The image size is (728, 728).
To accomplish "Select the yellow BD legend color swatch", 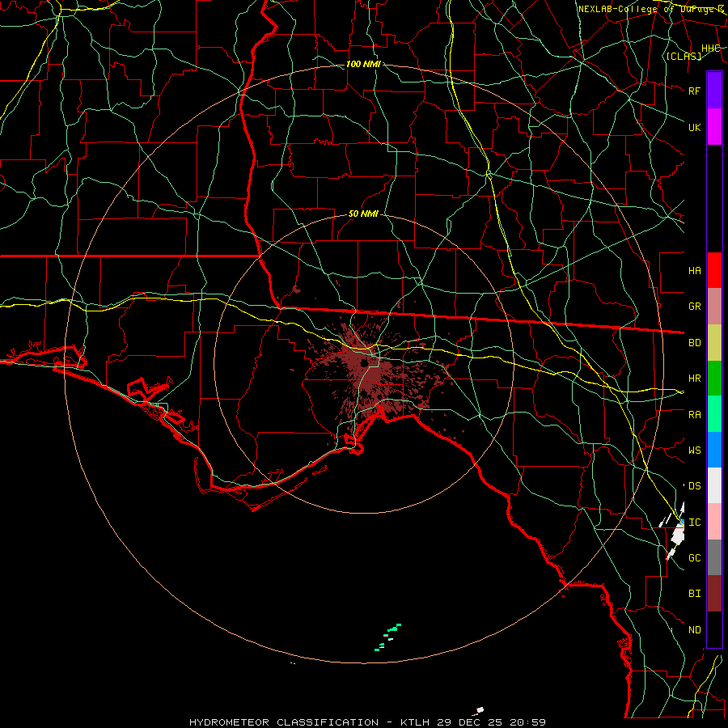I will tap(714, 343).
